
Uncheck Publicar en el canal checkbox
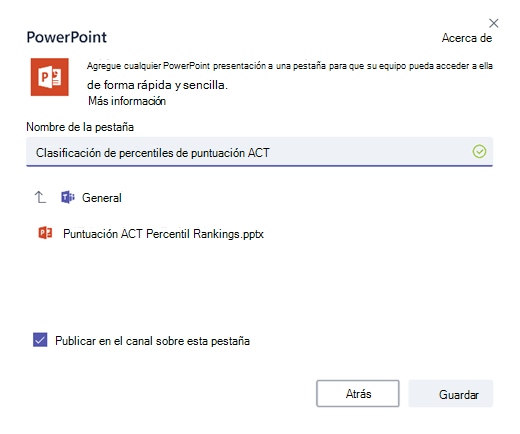(x=40, y=340)
